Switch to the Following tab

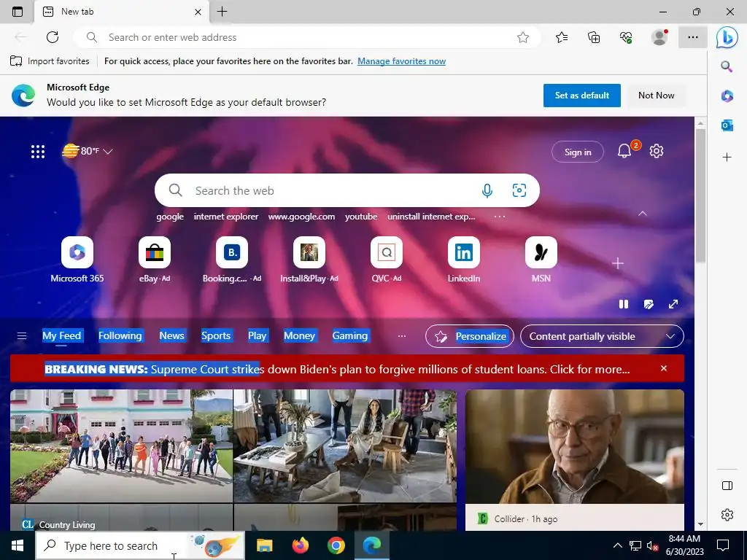coord(120,335)
